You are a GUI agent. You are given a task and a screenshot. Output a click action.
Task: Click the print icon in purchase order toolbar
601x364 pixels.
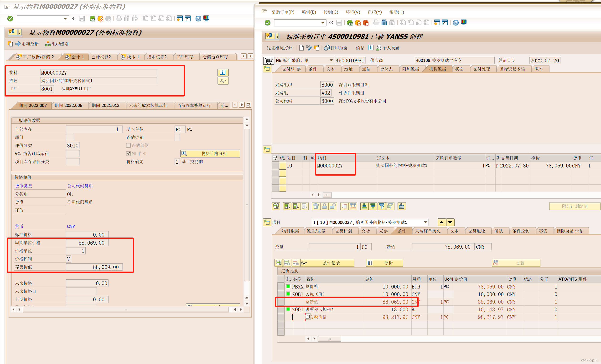point(376,23)
